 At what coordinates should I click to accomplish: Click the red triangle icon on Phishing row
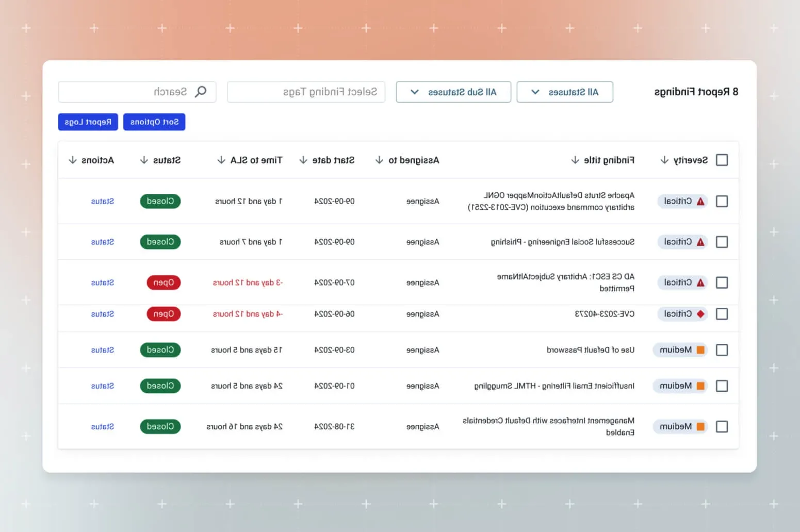[x=700, y=242]
